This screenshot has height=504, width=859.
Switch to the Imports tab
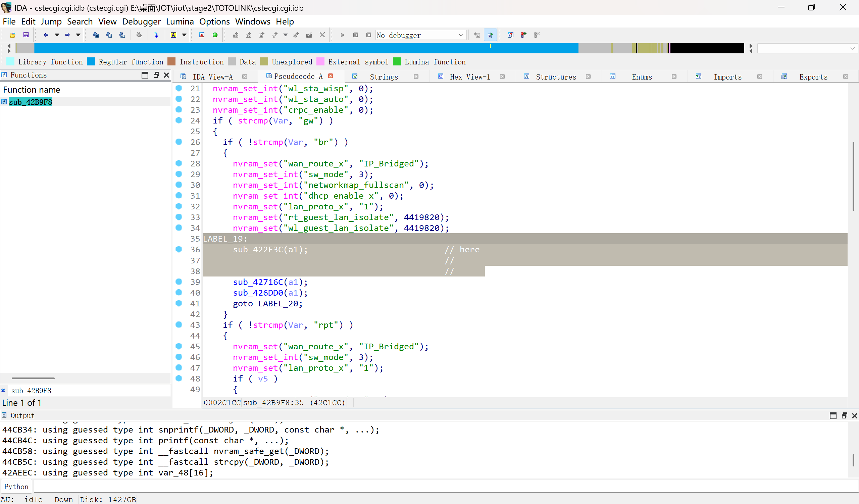click(x=727, y=77)
